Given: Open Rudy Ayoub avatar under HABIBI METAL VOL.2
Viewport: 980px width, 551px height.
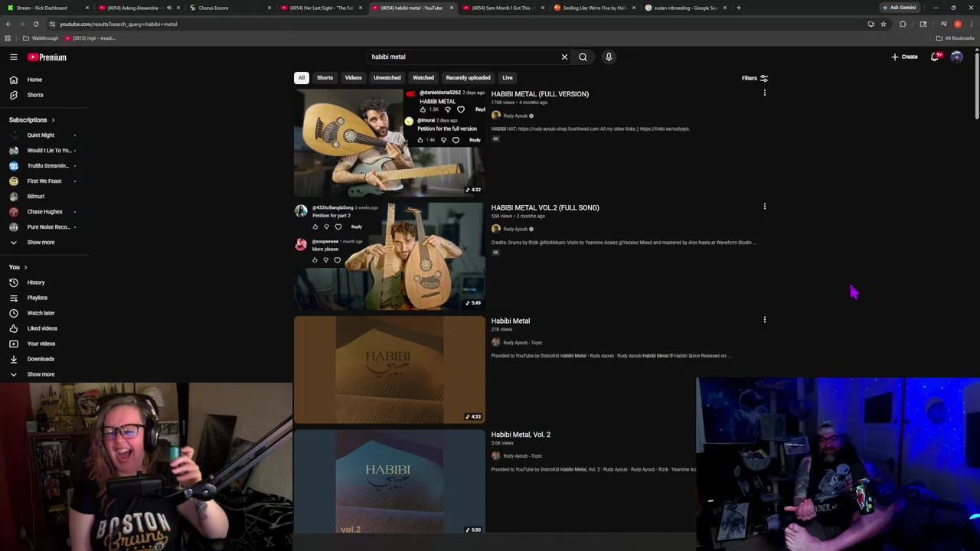Looking at the screenshot, I should [495, 229].
